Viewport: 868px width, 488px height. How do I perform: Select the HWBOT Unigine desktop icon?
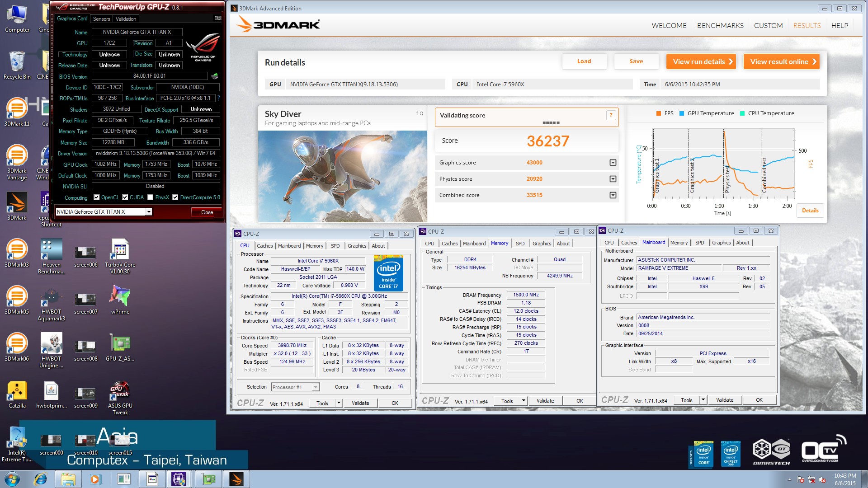(x=51, y=351)
